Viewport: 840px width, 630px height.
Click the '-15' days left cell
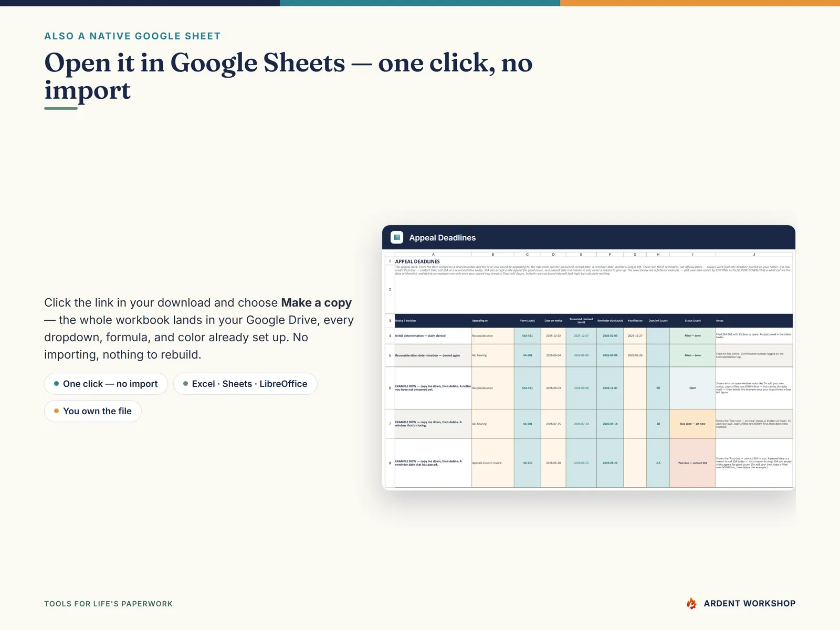[x=658, y=463]
